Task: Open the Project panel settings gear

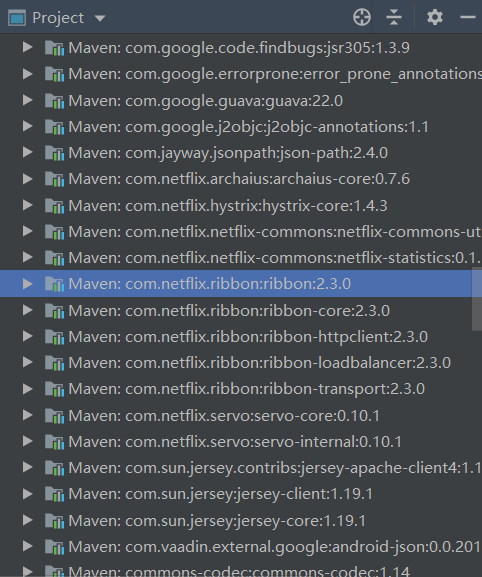Action: tap(435, 17)
